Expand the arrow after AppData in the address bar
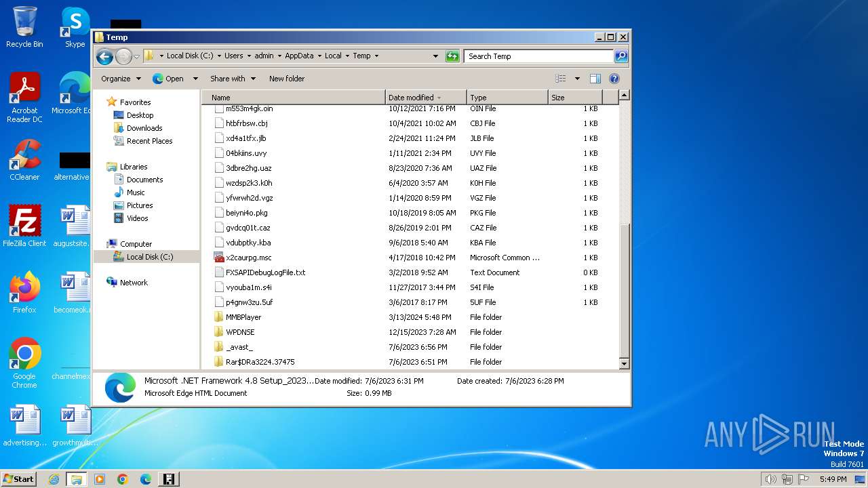The image size is (868, 488). click(x=319, y=56)
